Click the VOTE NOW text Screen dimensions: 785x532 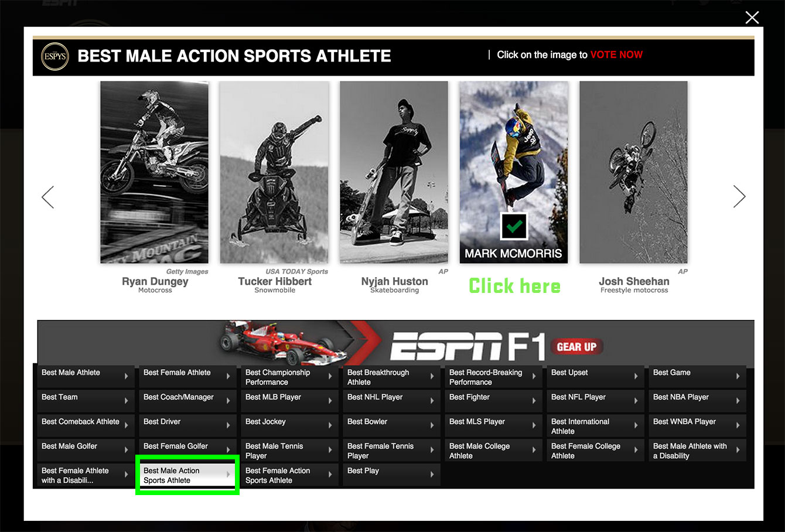click(x=616, y=55)
